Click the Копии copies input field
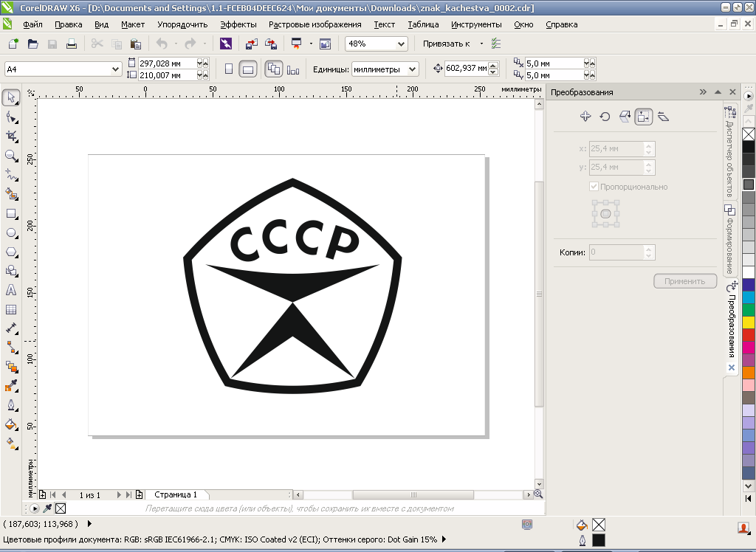Viewport: 756px width, 552px height. pyautogui.click(x=617, y=252)
